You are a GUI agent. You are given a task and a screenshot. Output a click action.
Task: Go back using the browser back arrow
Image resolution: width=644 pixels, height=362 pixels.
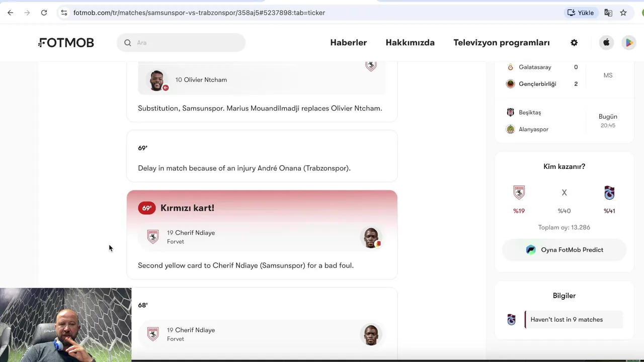pos(10,13)
